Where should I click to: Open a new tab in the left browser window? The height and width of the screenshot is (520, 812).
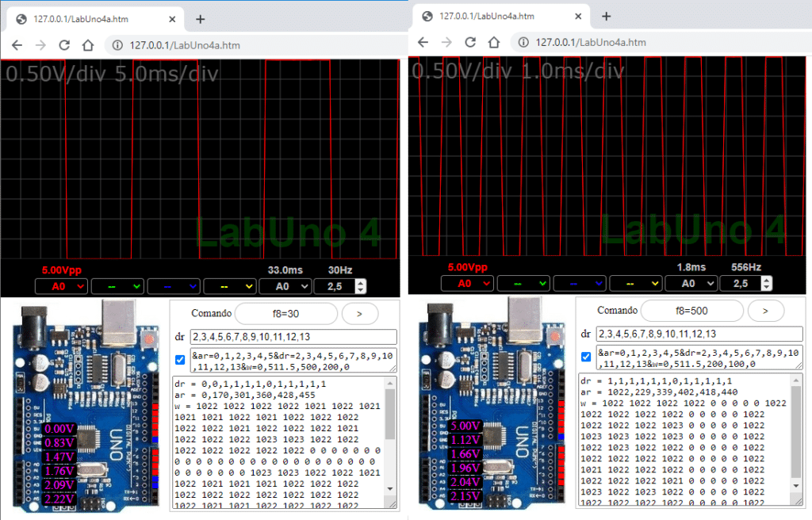[x=201, y=19]
